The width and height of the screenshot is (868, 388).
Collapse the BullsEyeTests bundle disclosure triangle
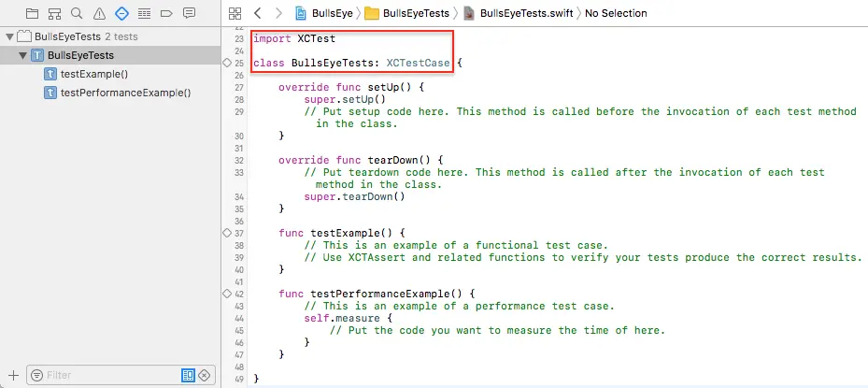click(9, 37)
